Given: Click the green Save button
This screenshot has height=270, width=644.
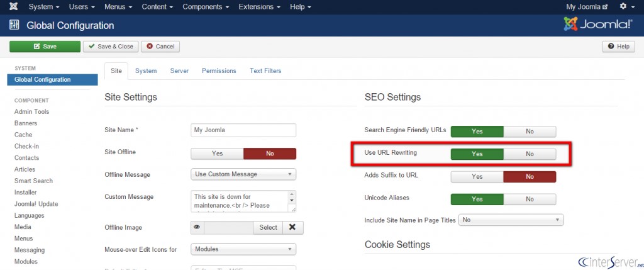Looking at the screenshot, I should point(45,47).
